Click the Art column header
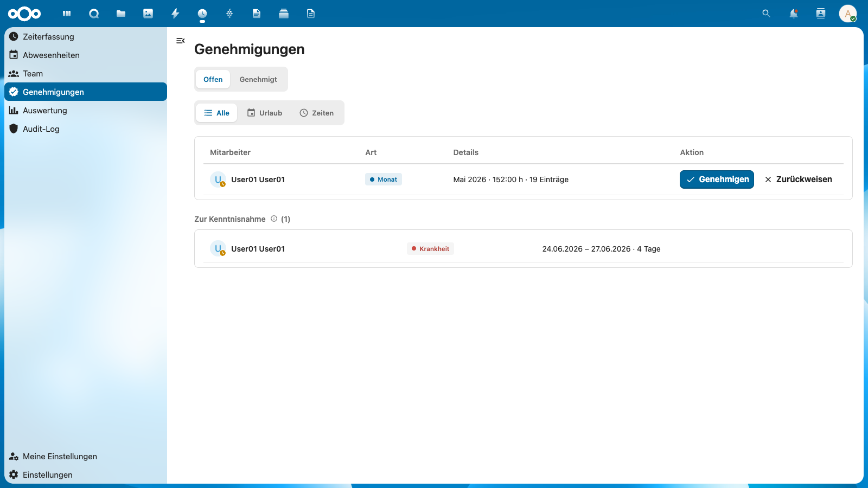The image size is (868, 488). [371, 152]
